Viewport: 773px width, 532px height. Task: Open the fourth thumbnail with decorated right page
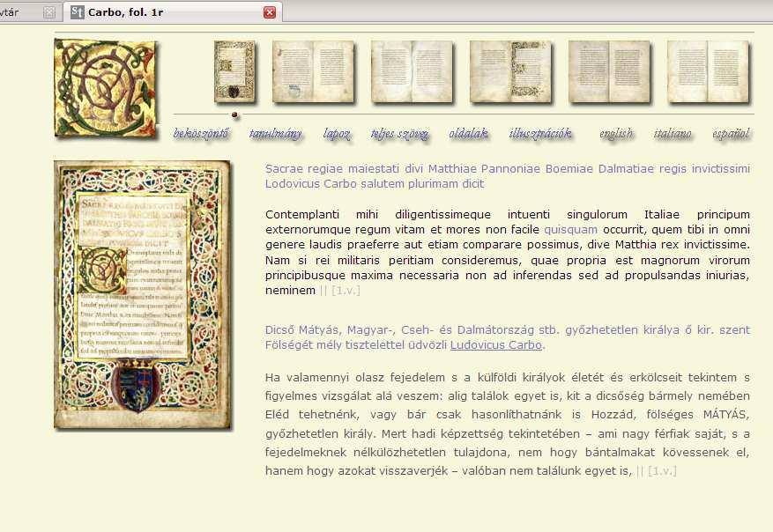click(x=510, y=72)
